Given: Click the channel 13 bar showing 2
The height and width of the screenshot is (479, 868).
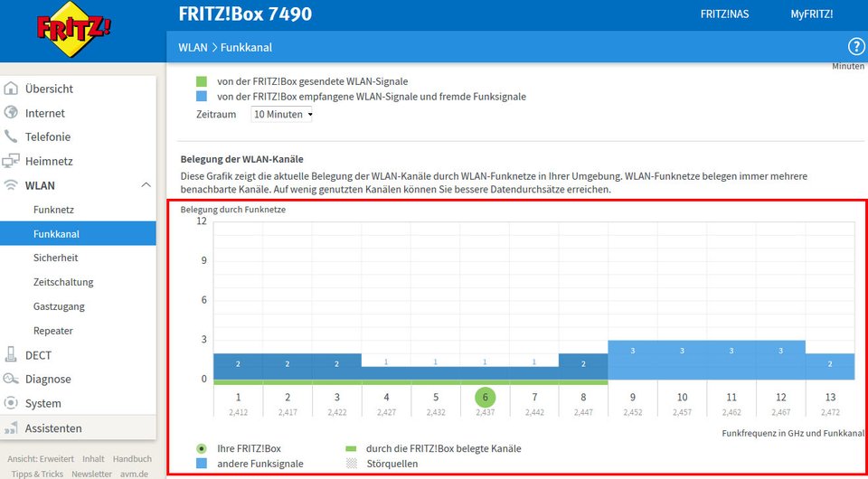Looking at the screenshot, I should 830,366.
